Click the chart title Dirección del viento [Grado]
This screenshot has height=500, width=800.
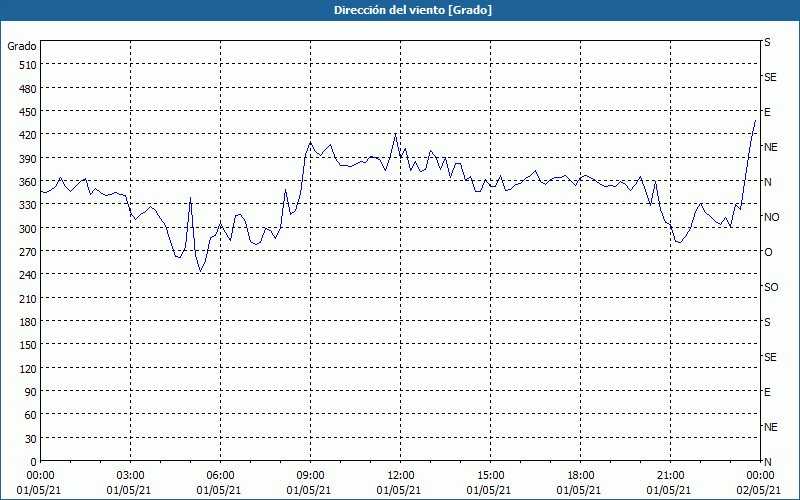point(413,10)
